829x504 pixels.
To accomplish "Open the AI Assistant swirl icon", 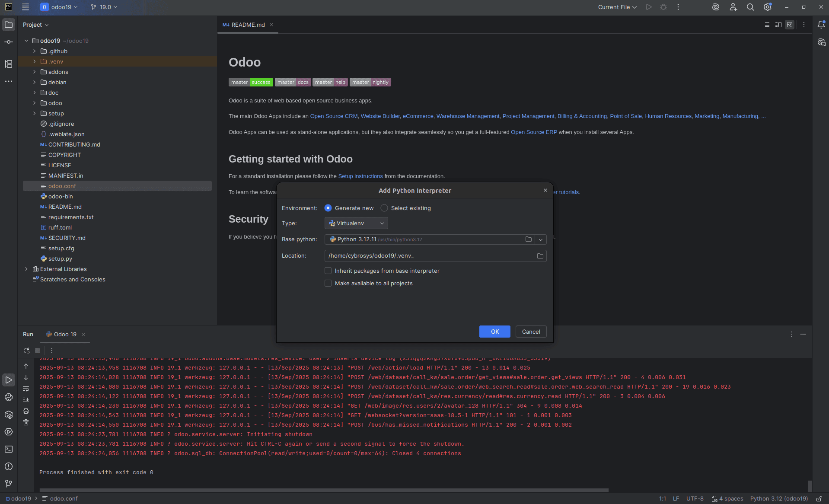I will tap(716, 7).
